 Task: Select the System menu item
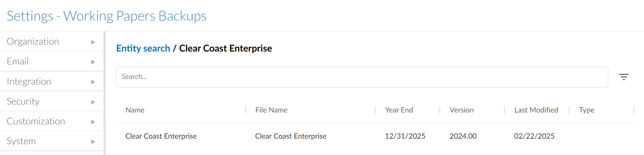point(21,141)
